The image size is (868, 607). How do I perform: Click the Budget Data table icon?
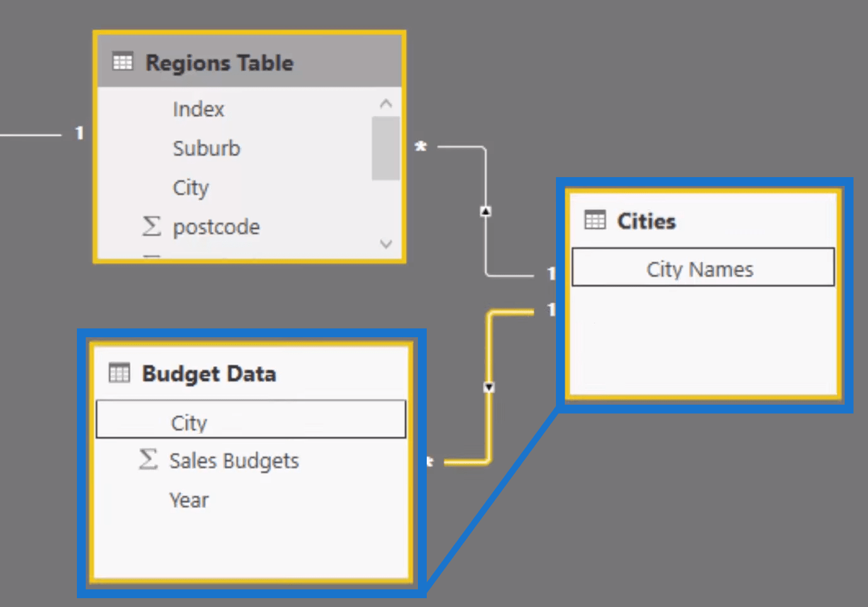click(x=119, y=373)
